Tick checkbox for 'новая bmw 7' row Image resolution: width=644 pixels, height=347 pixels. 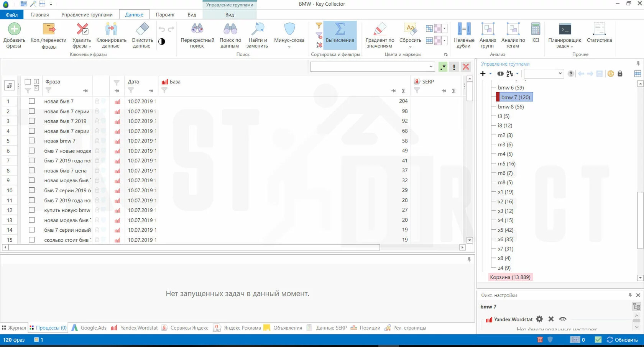point(32,141)
